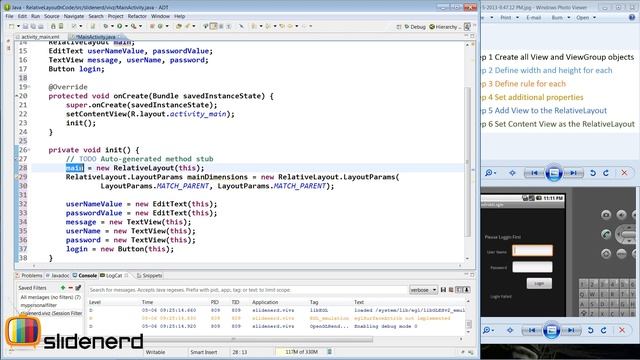Open the Android Virtual Device Manager icon
The image size is (640, 360).
pyautogui.click(x=61, y=26)
